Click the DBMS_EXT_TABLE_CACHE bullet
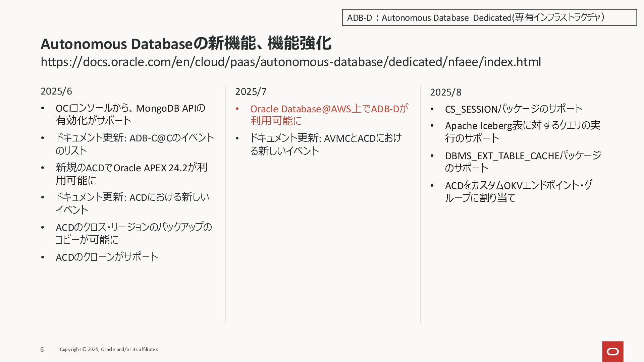644x362 pixels. [523, 162]
